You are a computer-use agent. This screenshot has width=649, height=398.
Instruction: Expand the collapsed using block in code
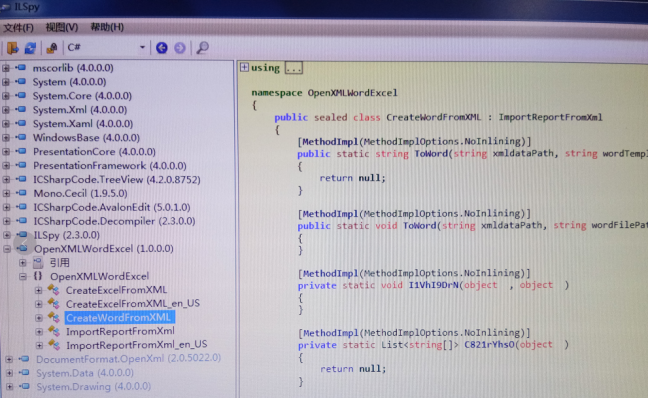tap(244, 67)
